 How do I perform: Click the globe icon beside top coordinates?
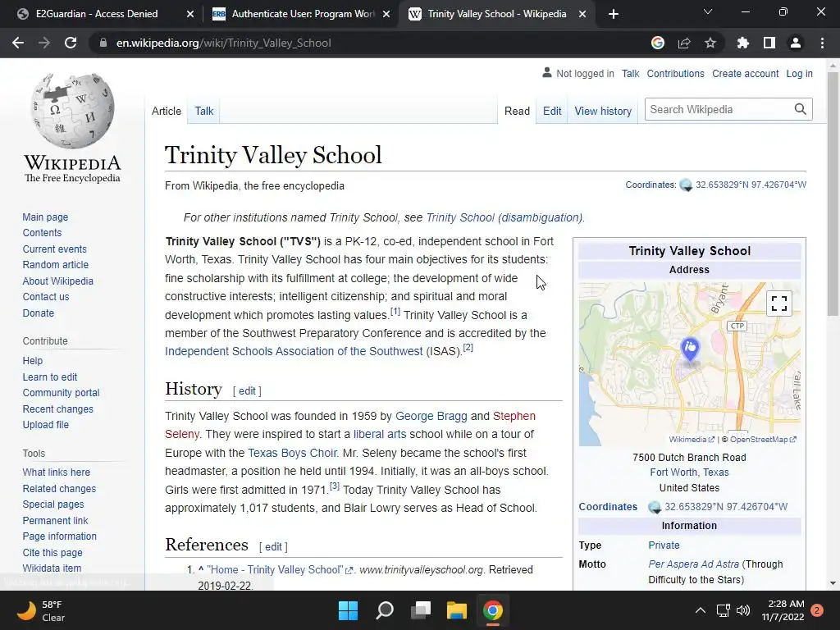(x=686, y=185)
